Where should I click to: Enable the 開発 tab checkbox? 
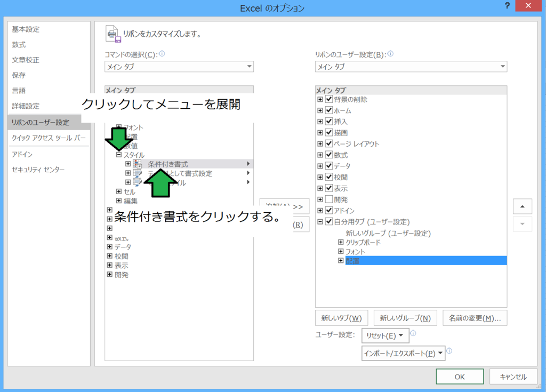click(x=329, y=199)
